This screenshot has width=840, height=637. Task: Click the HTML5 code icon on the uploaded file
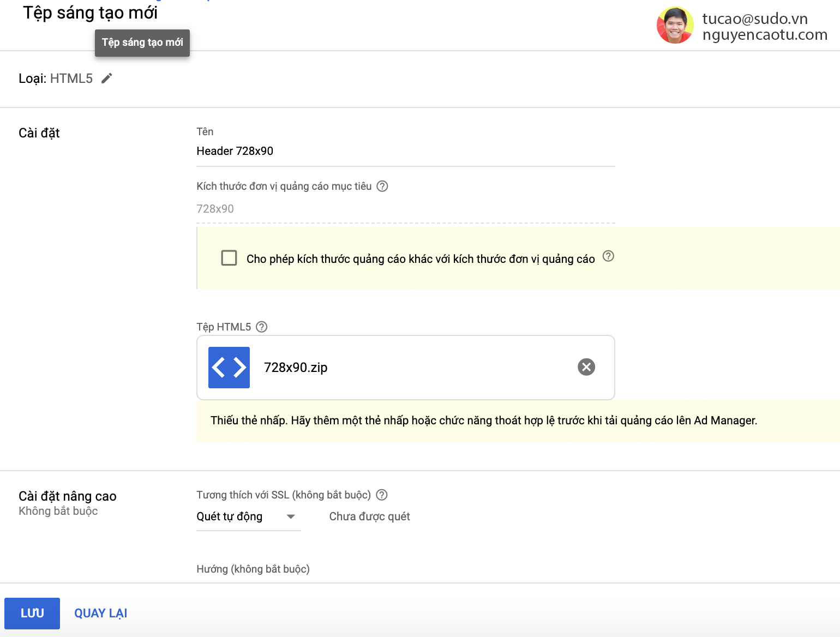229,368
